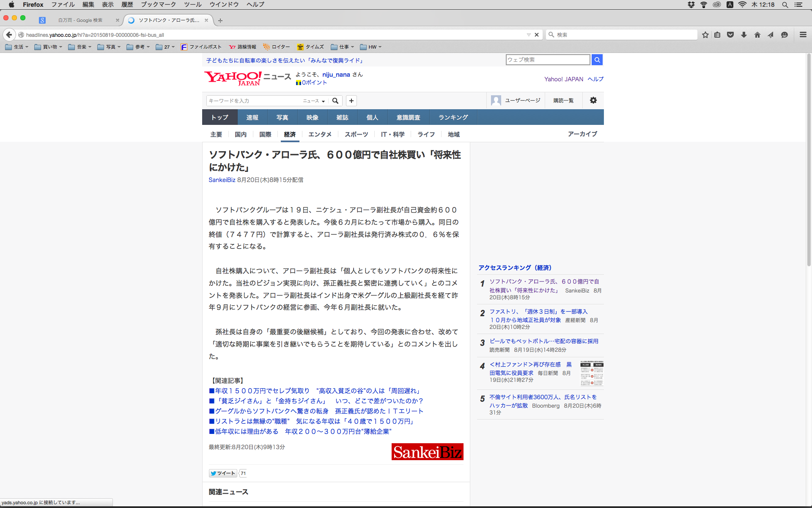This screenshot has width=812, height=508.
Task: Stop loading with the address bar X
Action: pos(537,35)
